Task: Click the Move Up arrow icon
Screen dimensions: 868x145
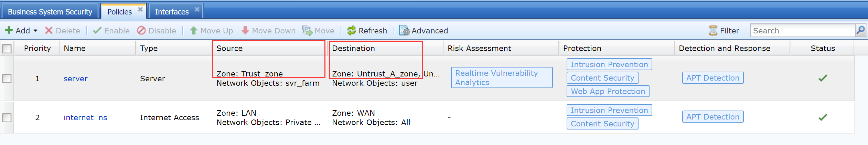Action: click(x=194, y=31)
